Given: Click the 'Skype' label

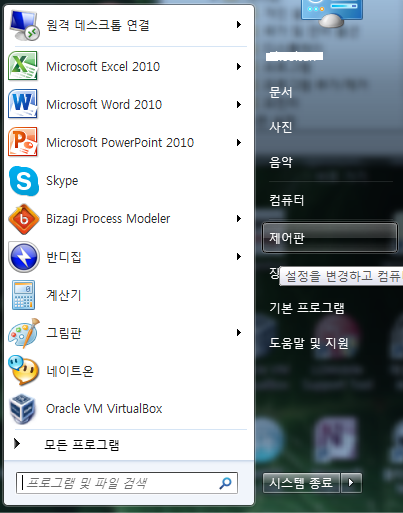Looking at the screenshot, I should point(62,181).
